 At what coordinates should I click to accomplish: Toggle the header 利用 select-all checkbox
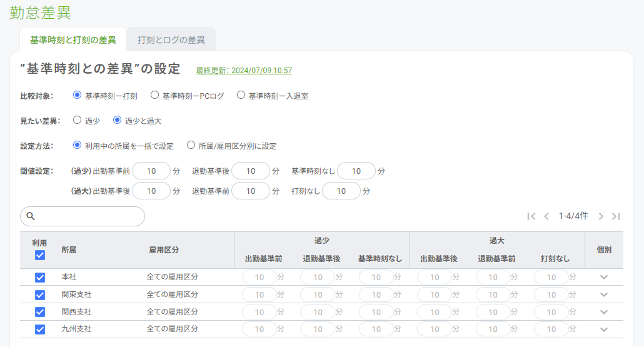tap(40, 255)
